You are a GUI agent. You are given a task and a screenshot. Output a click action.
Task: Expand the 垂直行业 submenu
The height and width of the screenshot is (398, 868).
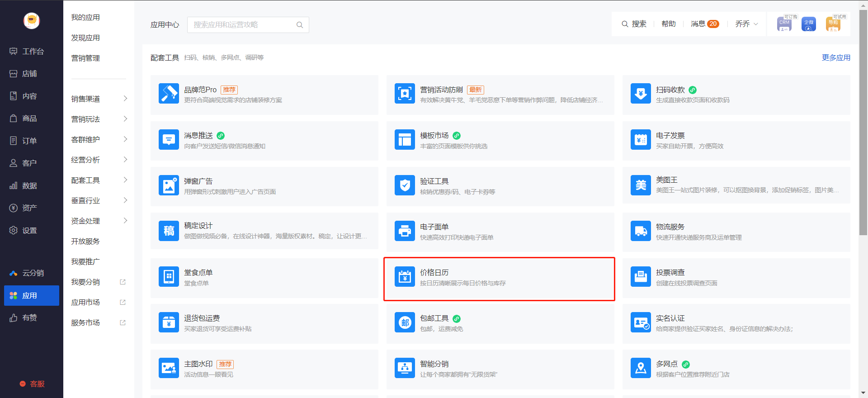[x=125, y=200]
